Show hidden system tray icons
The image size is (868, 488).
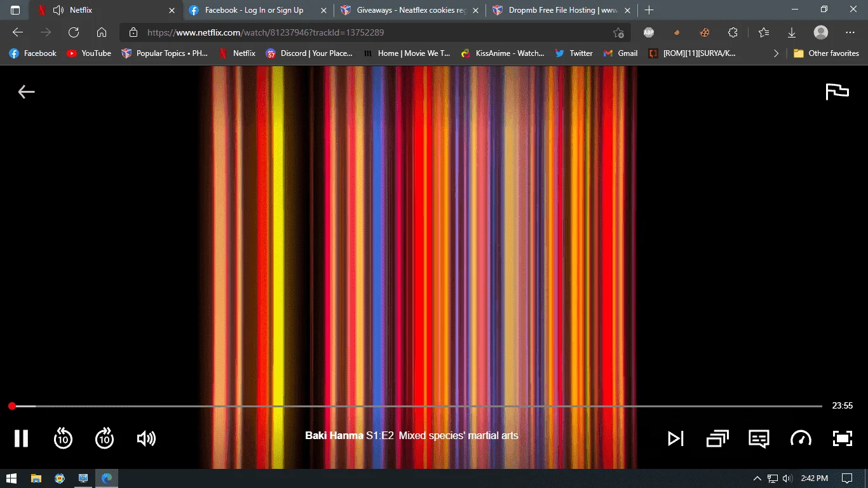(757, 478)
